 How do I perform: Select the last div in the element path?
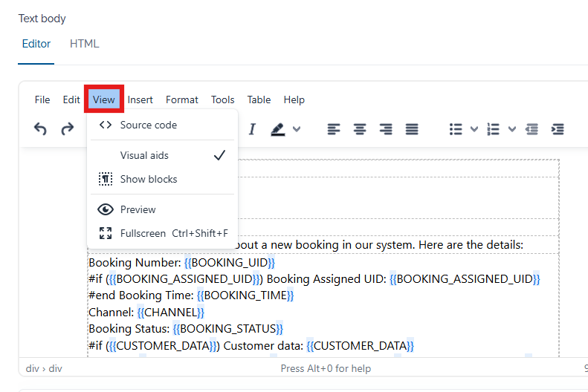click(x=55, y=368)
